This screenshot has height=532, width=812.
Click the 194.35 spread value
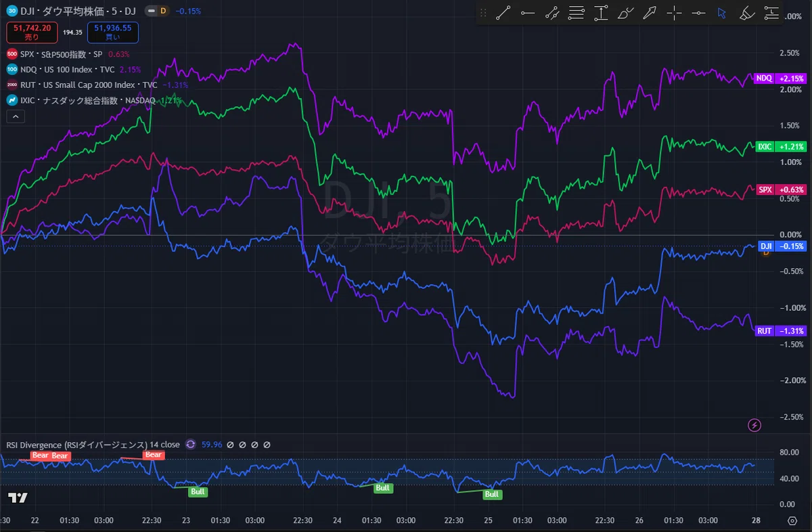click(x=72, y=32)
